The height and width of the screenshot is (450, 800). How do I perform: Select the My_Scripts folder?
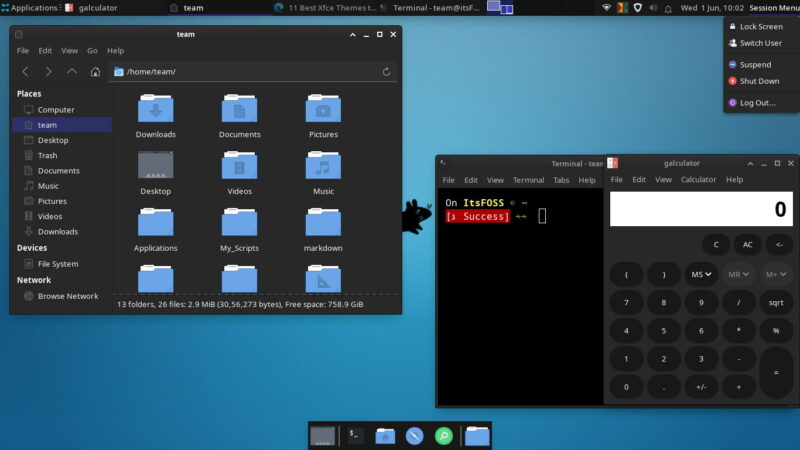point(239,222)
